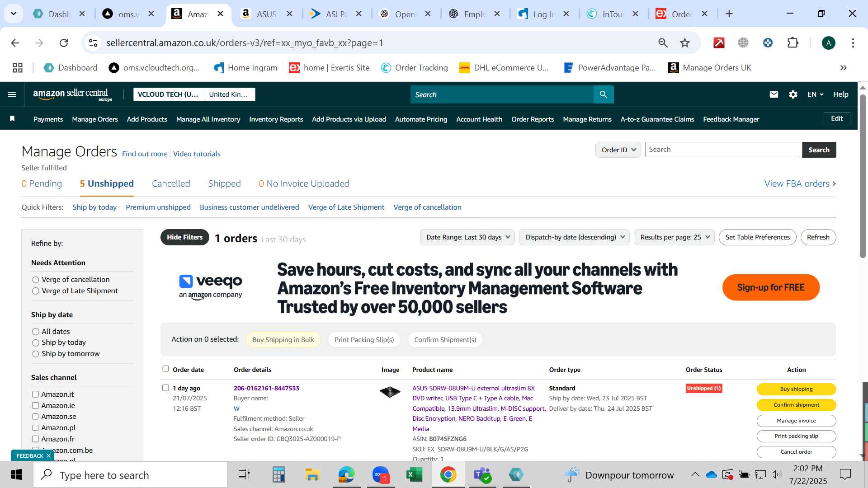The image size is (868, 488).
Task: Open Account Health in navigation bar
Action: (479, 119)
